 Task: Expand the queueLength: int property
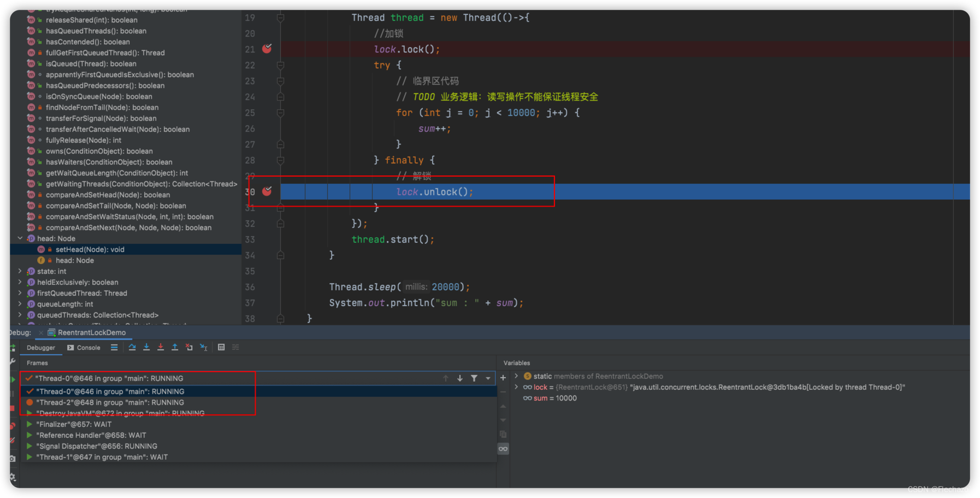(x=20, y=304)
